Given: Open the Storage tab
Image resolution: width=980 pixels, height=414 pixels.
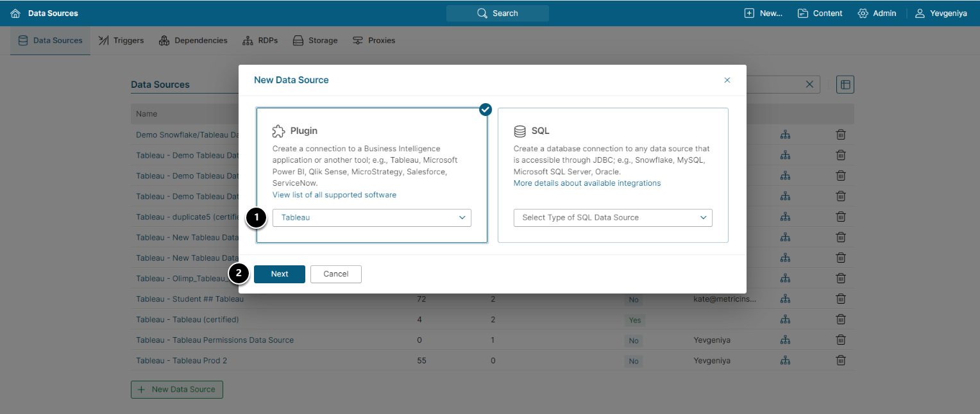Looking at the screenshot, I should coord(315,40).
